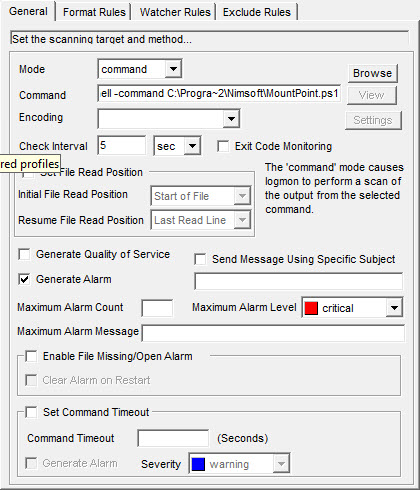Expand the Mode dropdown arrow
The width and height of the screenshot is (420, 490).
[x=173, y=69]
